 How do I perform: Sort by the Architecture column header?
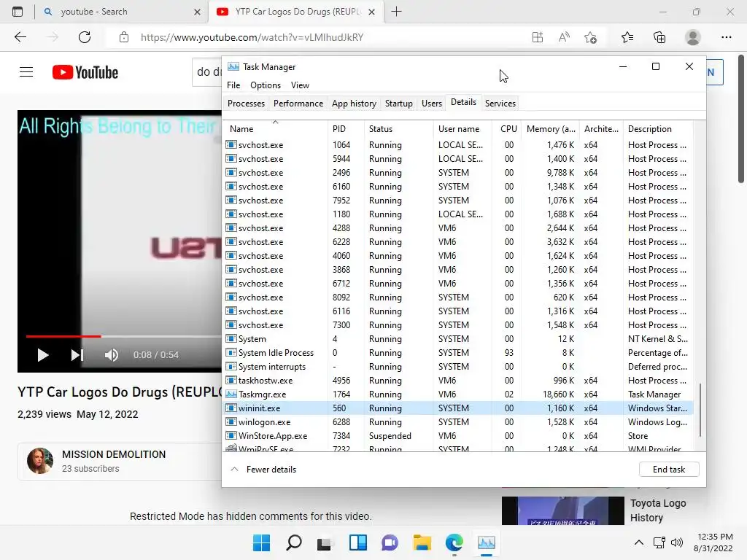pyautogui.click(x=601, y=128)
